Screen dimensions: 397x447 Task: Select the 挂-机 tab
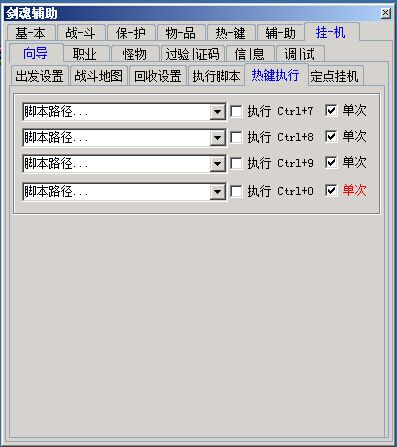tap(331, 32)
